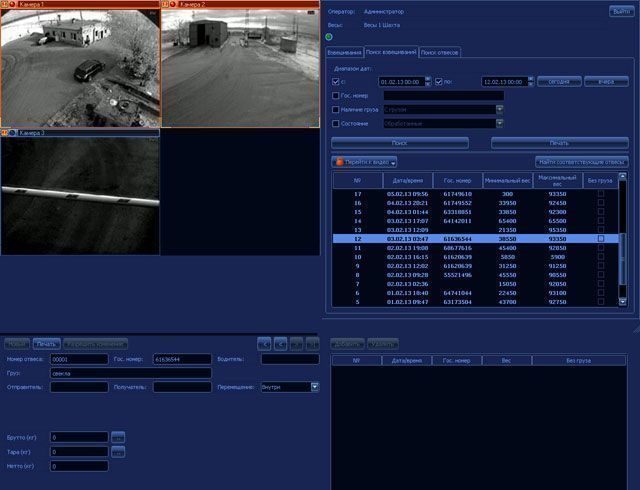Switch to the Поиск взвешиваний tab
Image resolution: width=640 pixels, height=490 pixels.
coord(391,52)
